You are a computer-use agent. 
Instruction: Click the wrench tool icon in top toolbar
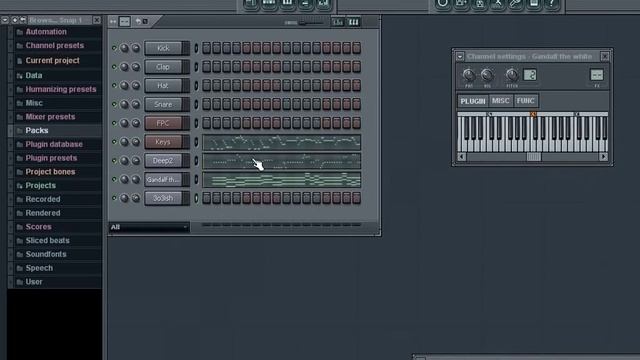coord(516,4)
